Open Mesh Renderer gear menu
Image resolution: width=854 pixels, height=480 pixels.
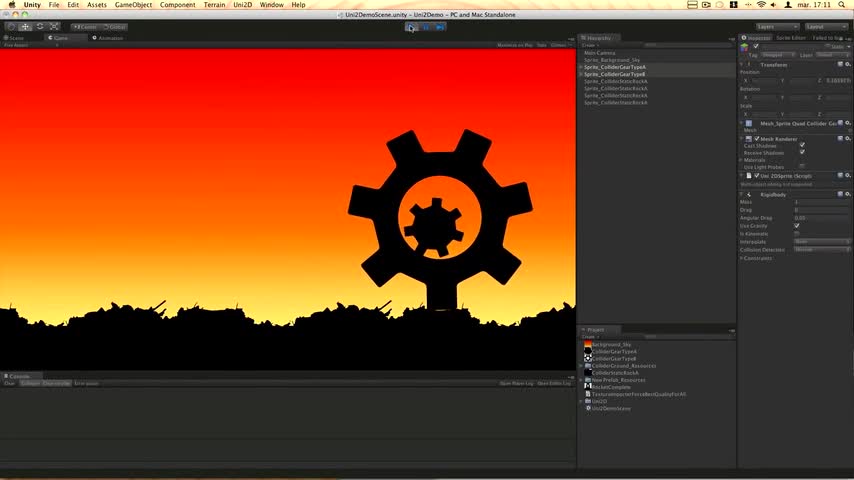coord(847,139)
